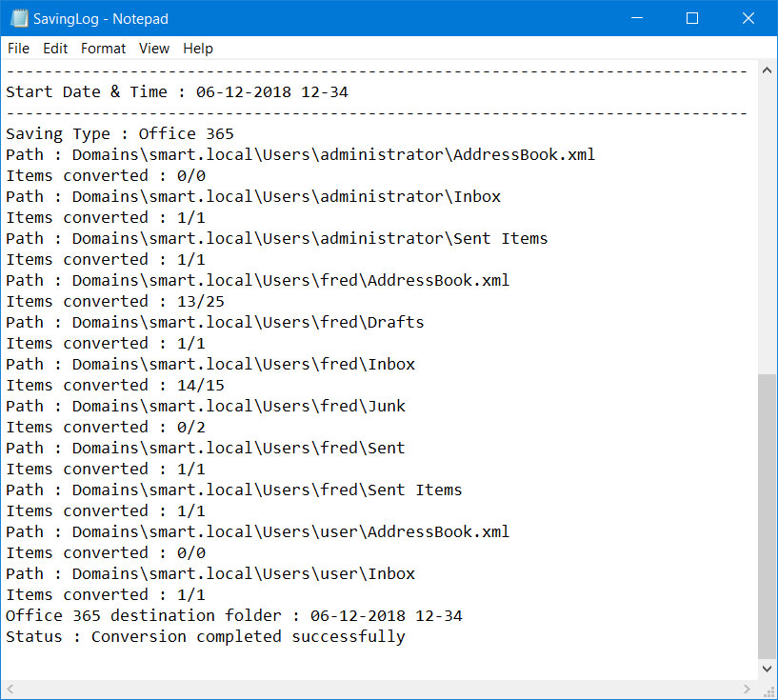
Task: Click the 'Items converted : 0/2' line
Action: (x=106, y=428)
